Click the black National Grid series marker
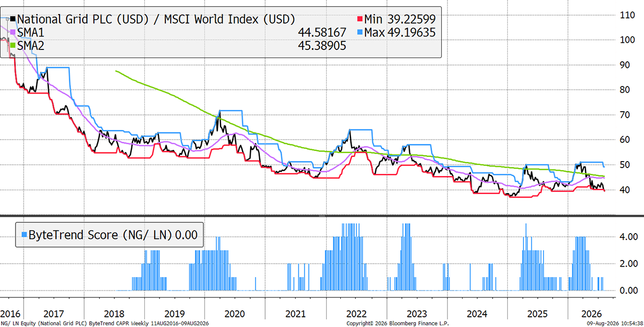Image resolution: width=644 pixels, height=327 pixels. pos(13,19)
